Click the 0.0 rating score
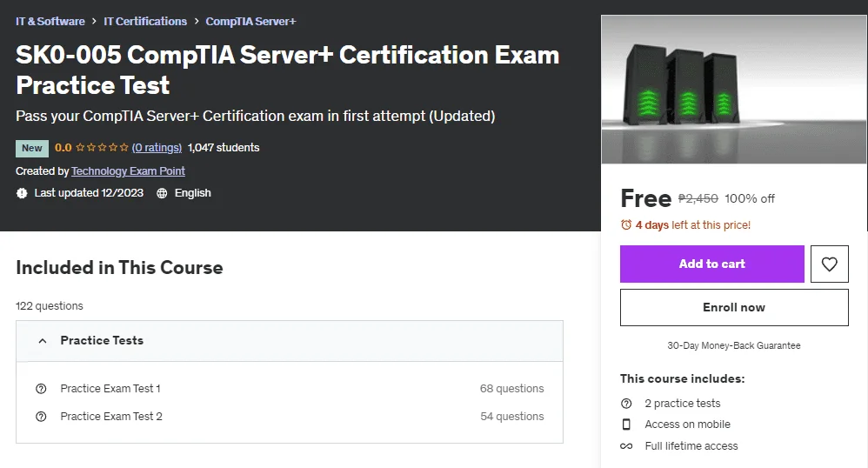Screen dimensions: 868x468 click(x=63, y=147)
